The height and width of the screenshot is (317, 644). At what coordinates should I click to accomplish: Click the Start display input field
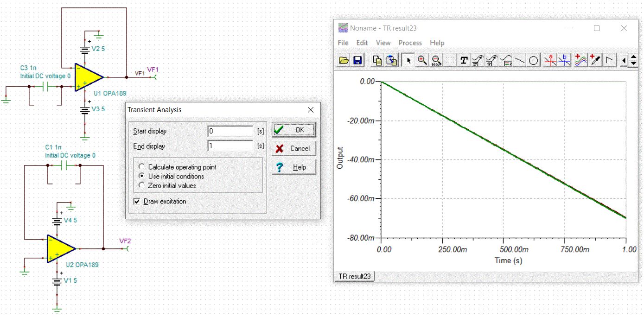pos(230,131)
